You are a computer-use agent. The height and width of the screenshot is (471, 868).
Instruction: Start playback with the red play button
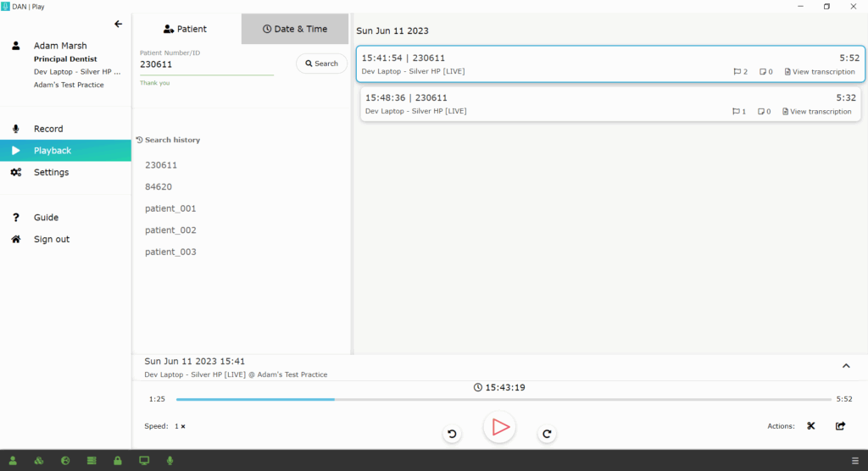click(x=499, y=427)
